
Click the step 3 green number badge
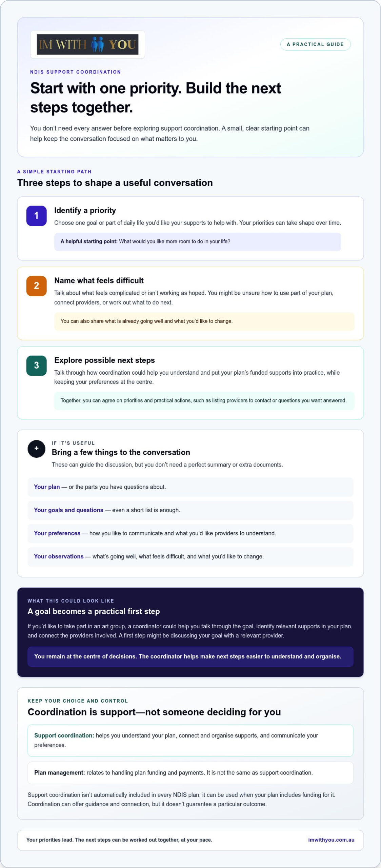point(37,366)
